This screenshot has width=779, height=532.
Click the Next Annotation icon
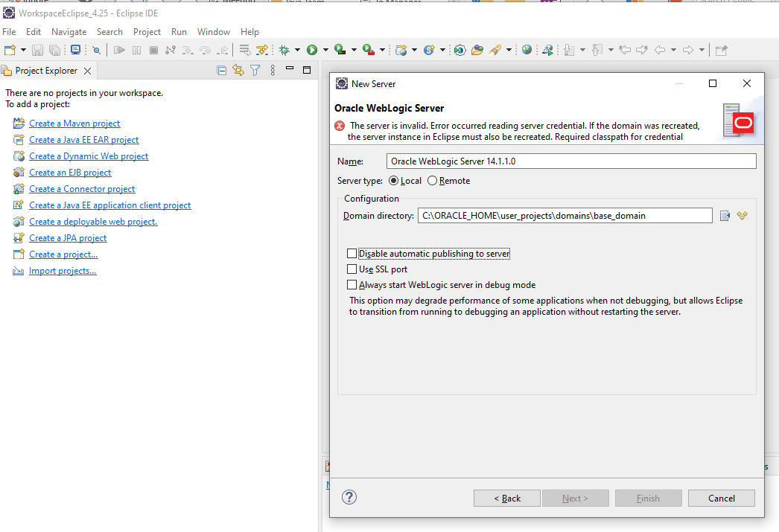tap(569, 50)
